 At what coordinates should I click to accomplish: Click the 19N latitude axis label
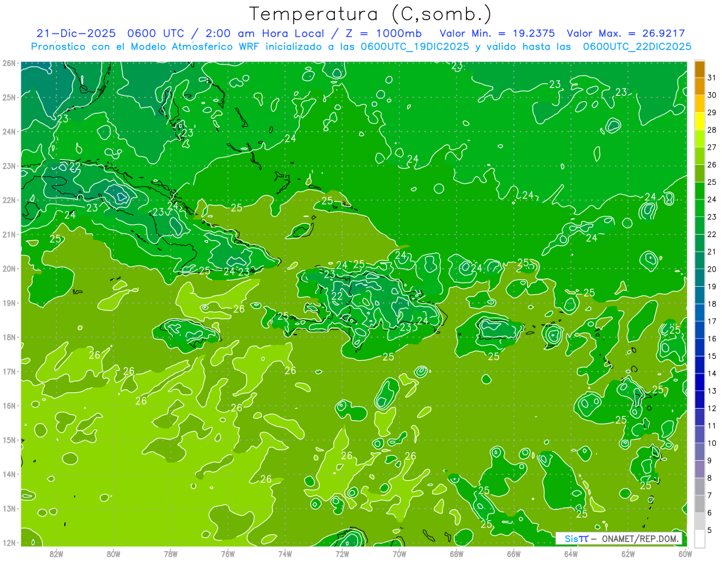[x=8, y=303]
